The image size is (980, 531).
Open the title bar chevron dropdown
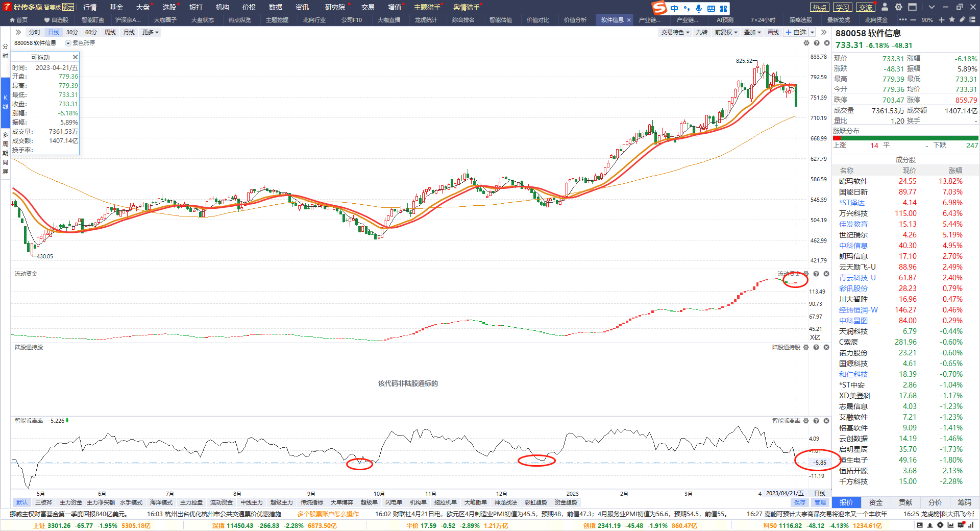pos(932,7)
